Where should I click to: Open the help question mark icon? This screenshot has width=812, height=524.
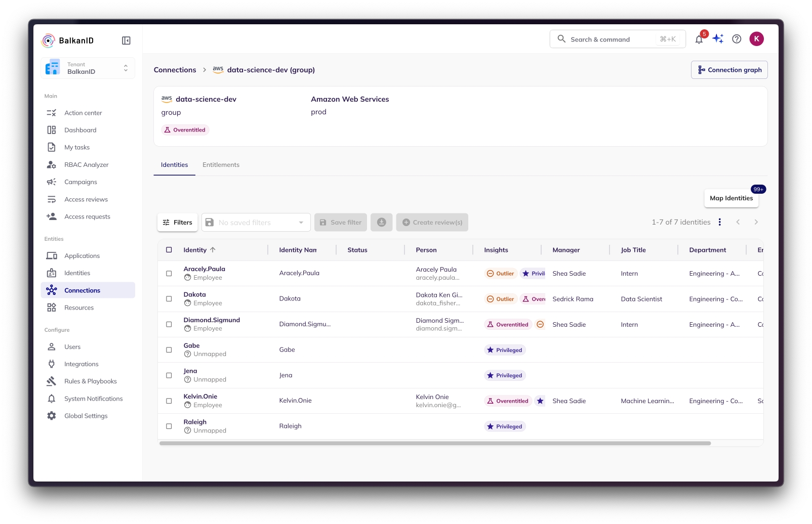pos(737,39)
